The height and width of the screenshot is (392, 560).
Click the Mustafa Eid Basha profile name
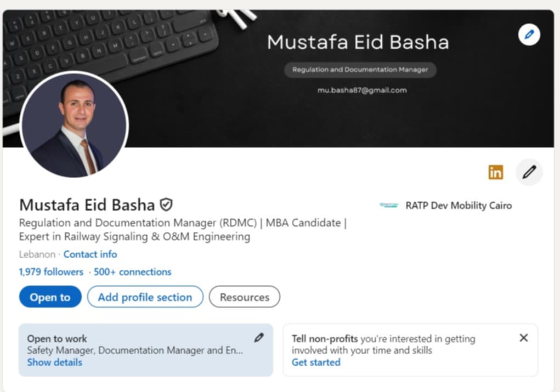[87, 205]
